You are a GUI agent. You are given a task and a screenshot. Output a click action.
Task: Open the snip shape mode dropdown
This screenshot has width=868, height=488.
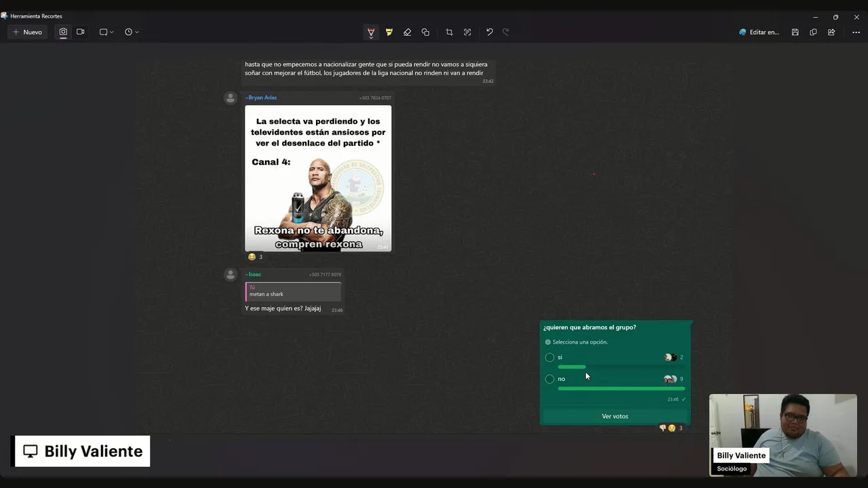pyautogui.click(x=106, y=32)
